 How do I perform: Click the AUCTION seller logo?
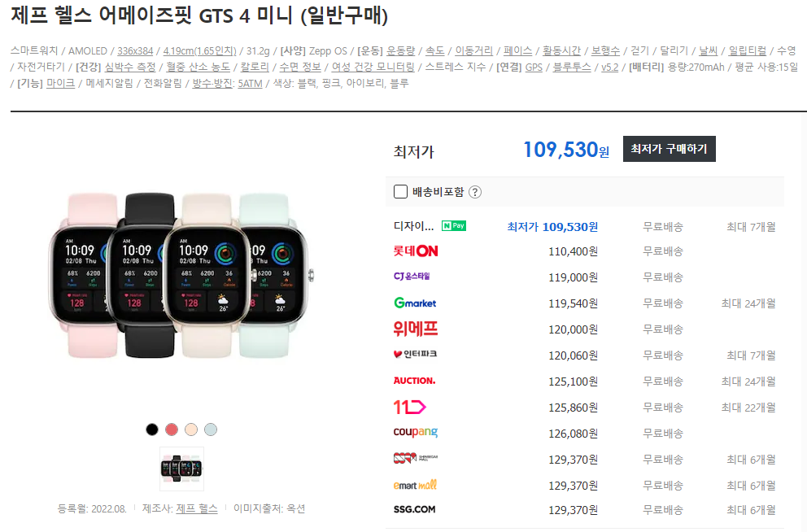click(x=414, y=381)
